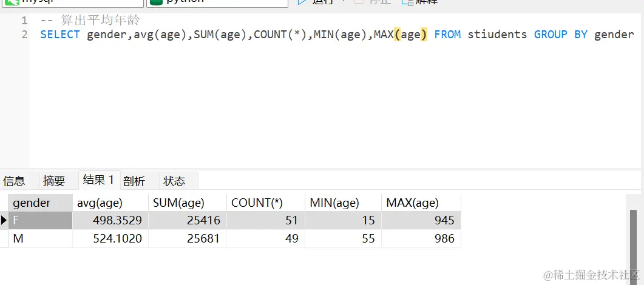The height and width of the screenshot is (285, 644).
Task: Open the python database dropdown
Action: click(x=217, y=2)
